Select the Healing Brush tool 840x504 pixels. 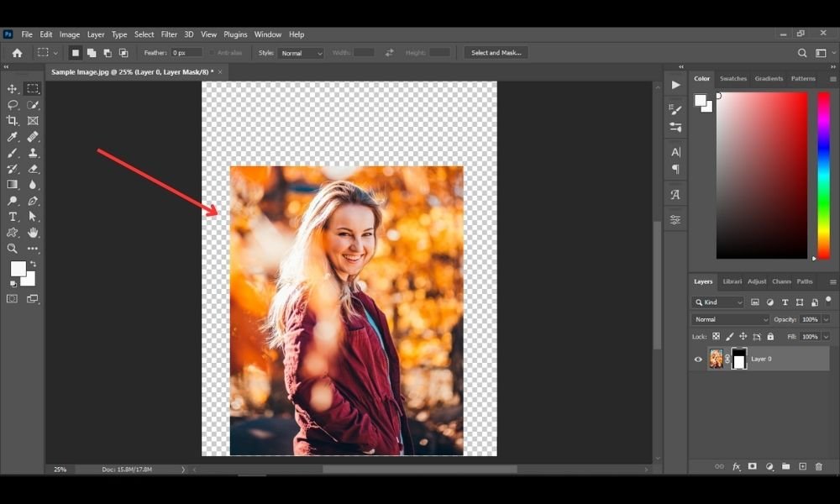pyautogui.click(x=33, y=137)
